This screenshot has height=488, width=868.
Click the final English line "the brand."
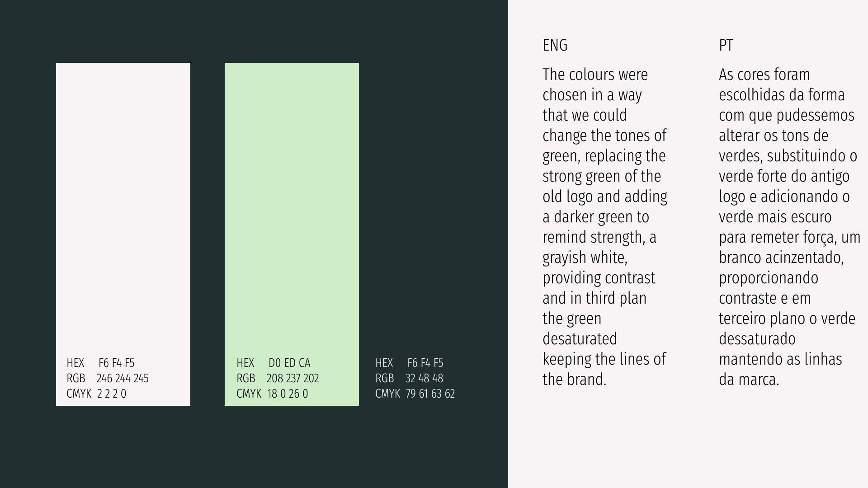tap(574, 380)
